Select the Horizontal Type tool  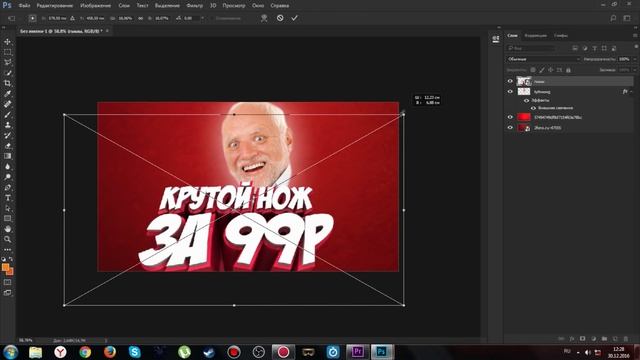7,198
